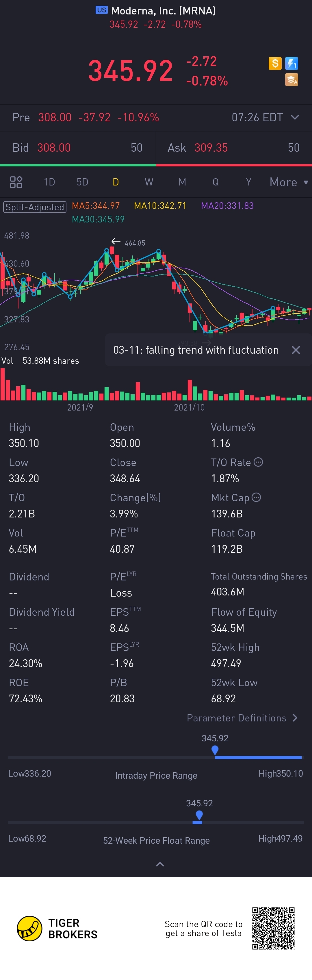Tap the orange stacked layers badge
Viewport: 312px width, 980px height.
pos(291,80)
